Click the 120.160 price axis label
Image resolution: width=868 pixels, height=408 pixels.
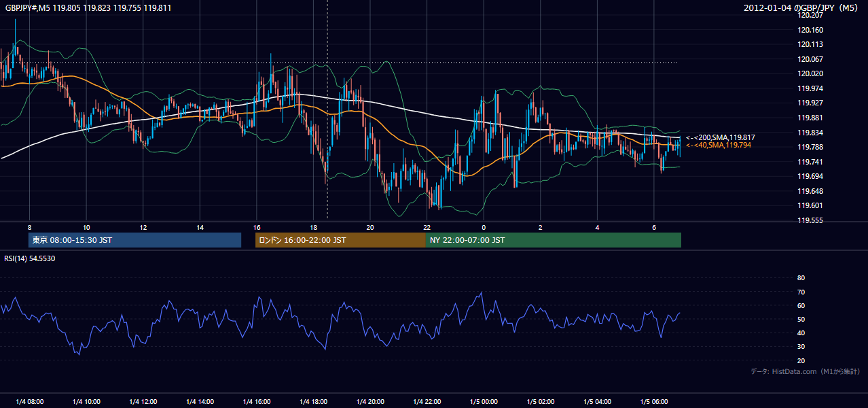click(810, 30)
